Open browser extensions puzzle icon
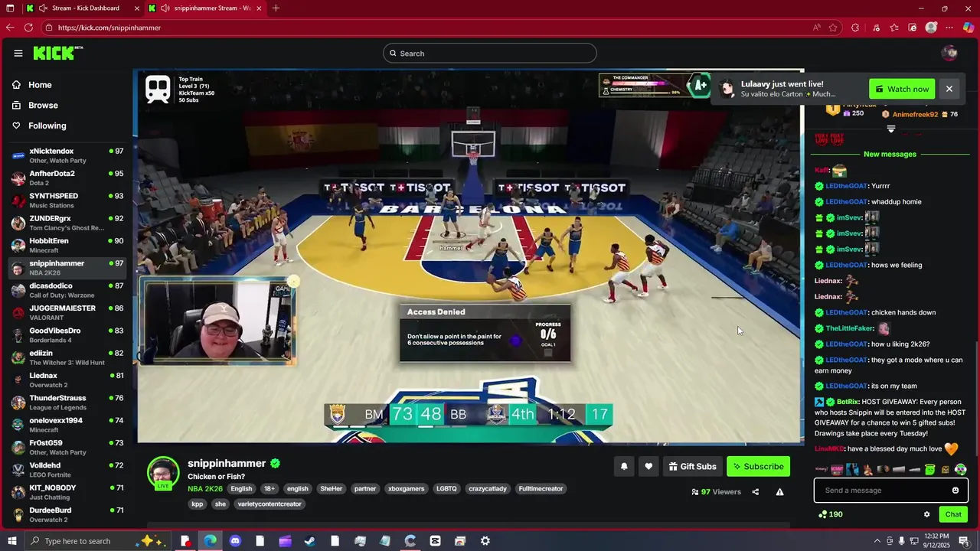The image size is (980, 551). pos(855,28)
